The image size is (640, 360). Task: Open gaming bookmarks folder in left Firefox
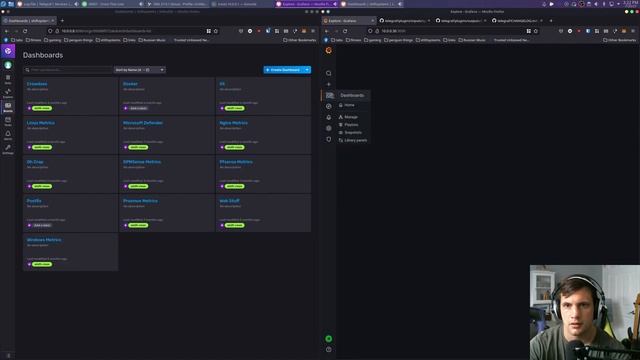click(x=53, y=40)
